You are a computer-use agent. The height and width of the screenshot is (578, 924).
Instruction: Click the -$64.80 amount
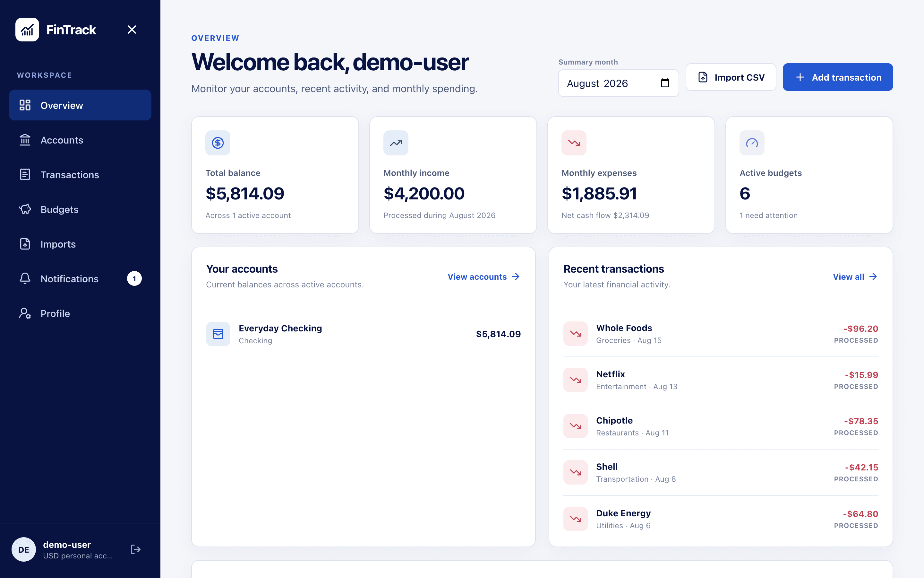[x=860, y=514]
